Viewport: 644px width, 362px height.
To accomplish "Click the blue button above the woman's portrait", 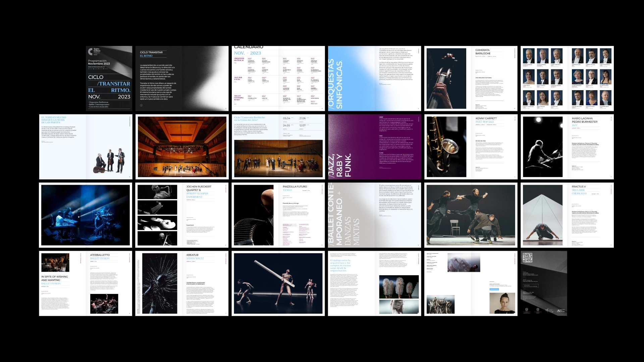I will 494,289.
